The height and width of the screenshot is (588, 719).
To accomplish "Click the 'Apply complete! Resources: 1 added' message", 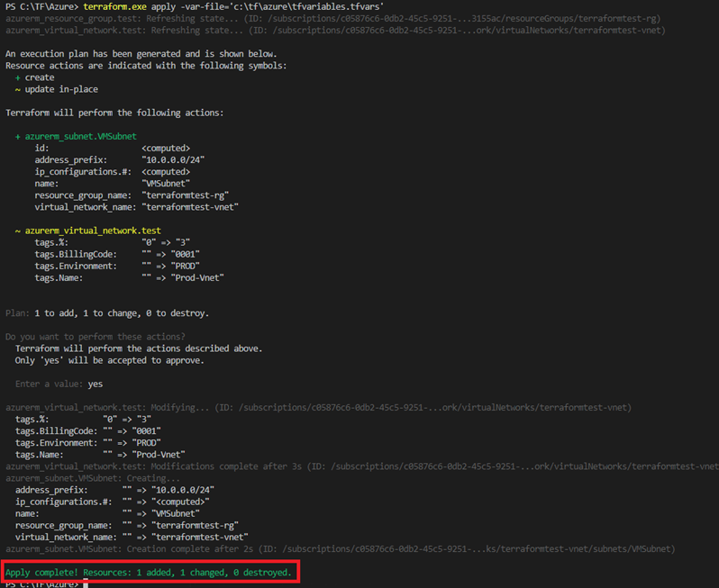I will [x=149, y=573].
